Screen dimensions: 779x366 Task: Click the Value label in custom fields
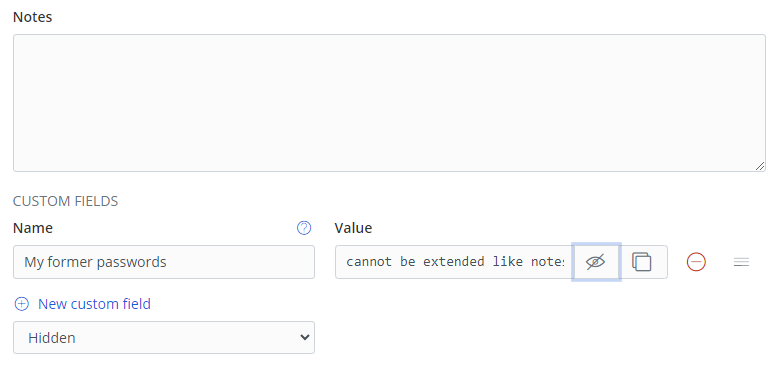[353, 228]
